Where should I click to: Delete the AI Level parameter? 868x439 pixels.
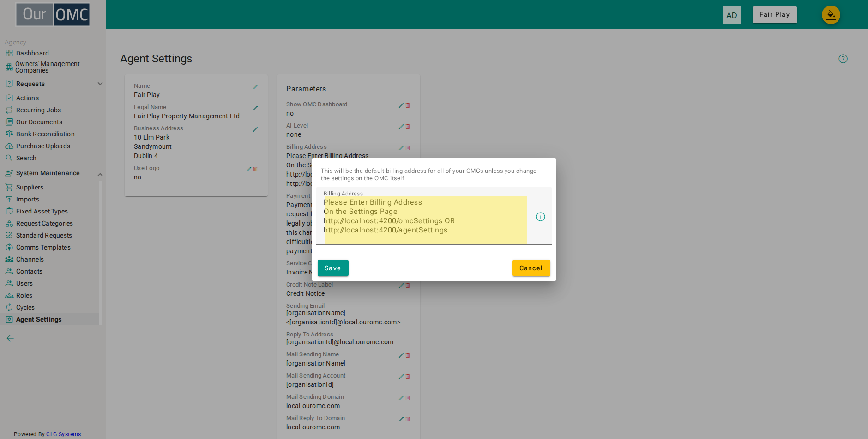pos(408,127)
